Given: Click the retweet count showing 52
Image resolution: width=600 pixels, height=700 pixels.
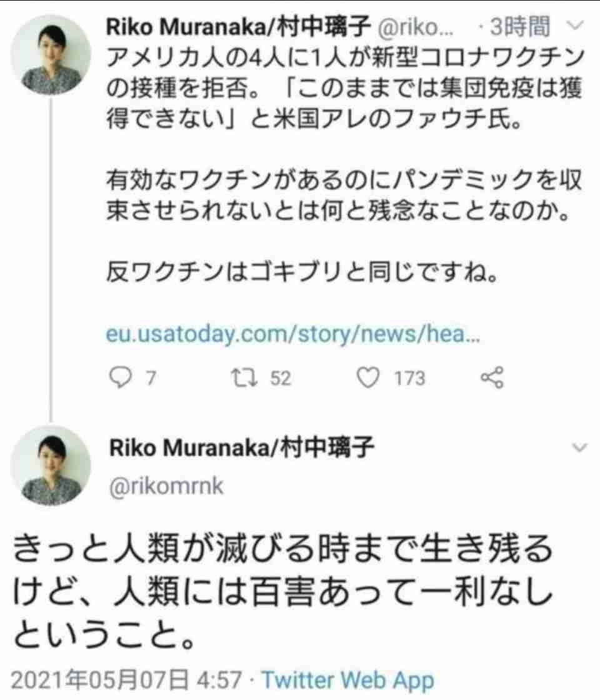Looking at the screenshot, I should [281, 379].
